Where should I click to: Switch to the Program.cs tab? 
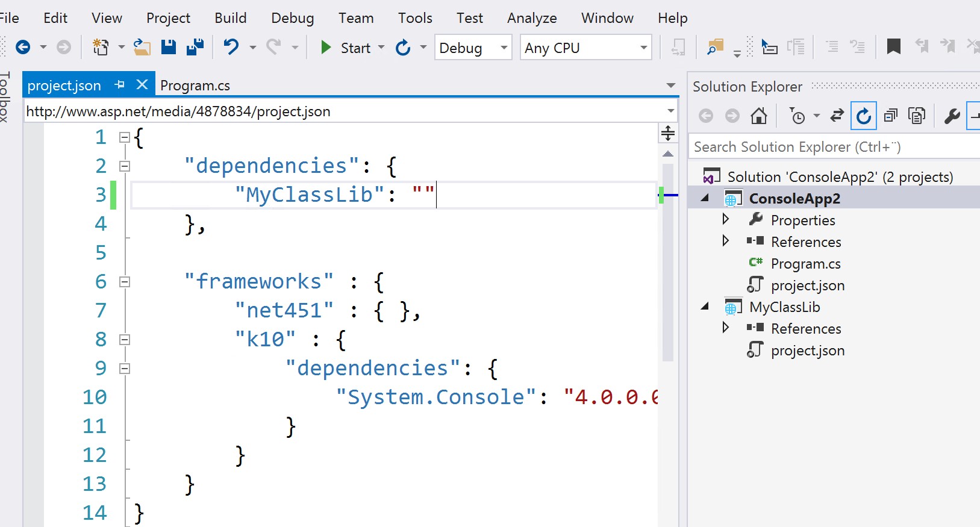195,86
